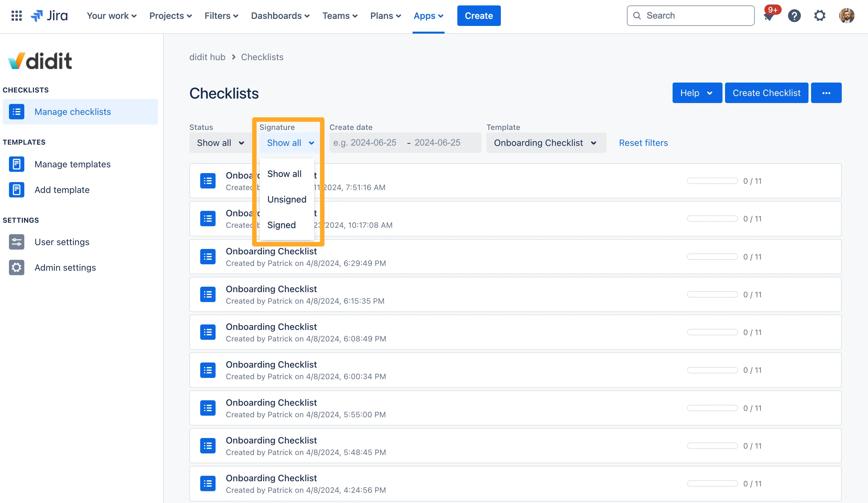The height and width of the screenshot is (503, 868).
Task: Open Onboarding Checklist created 5:48:45 PM
Action: pyautogui.click(x=515, y=446)
